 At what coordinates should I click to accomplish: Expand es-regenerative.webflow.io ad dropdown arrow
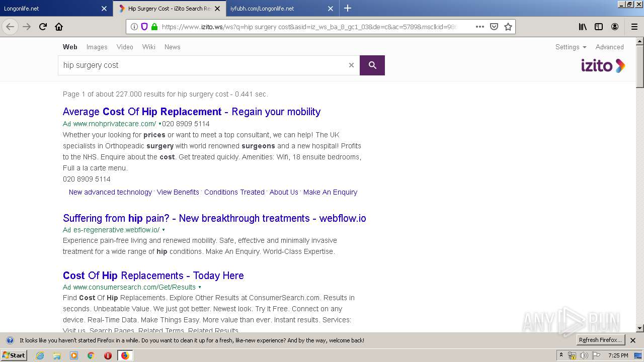click(164, 230)
